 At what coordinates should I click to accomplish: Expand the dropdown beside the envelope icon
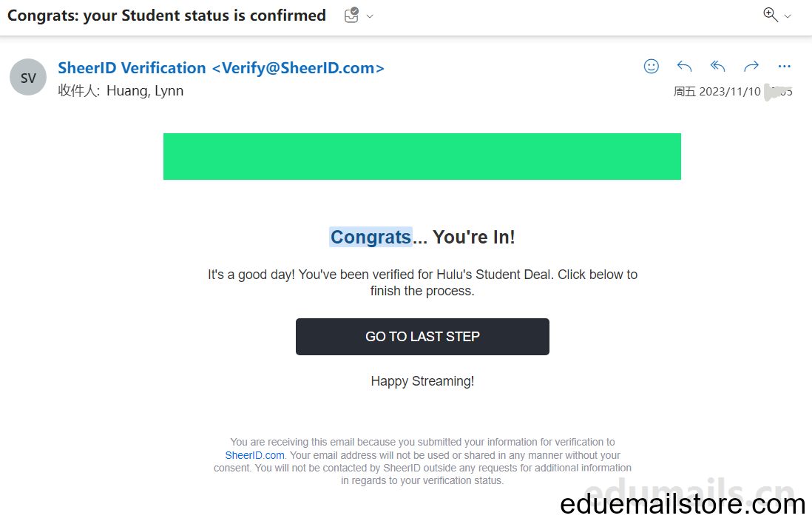[370, 16]
